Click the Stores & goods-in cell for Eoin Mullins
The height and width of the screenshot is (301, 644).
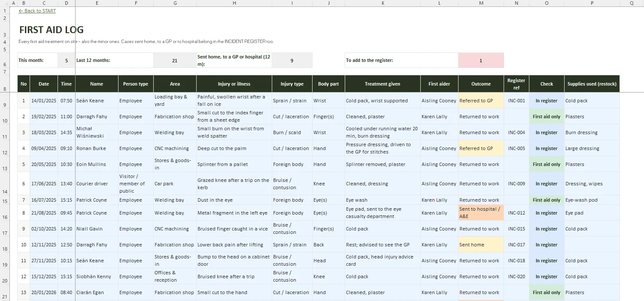tap(175, 164)
